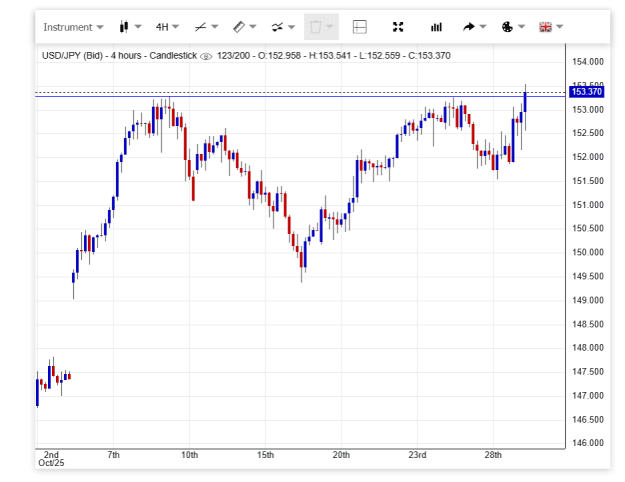Viewport: 625px width, 482px height.
Task: Expand the arrow beside the flag icon
Action: [x=560, y=27]
